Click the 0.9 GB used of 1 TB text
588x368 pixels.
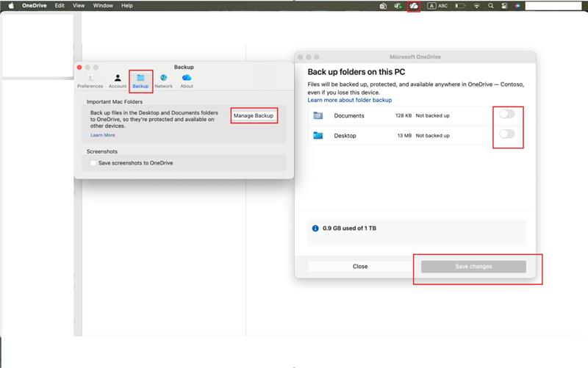[x=350, y=228]
